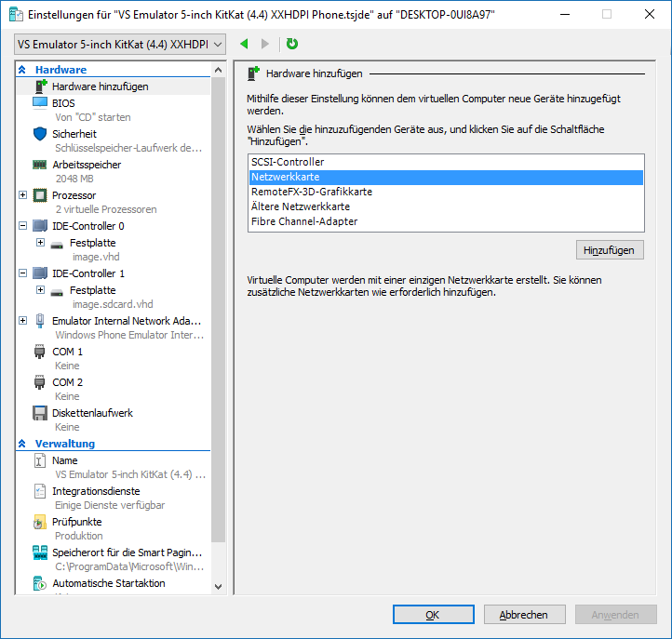Screen dimensions: 672x639
Task: Select the BIOS monitor icon
Action: tap(40, 102)
